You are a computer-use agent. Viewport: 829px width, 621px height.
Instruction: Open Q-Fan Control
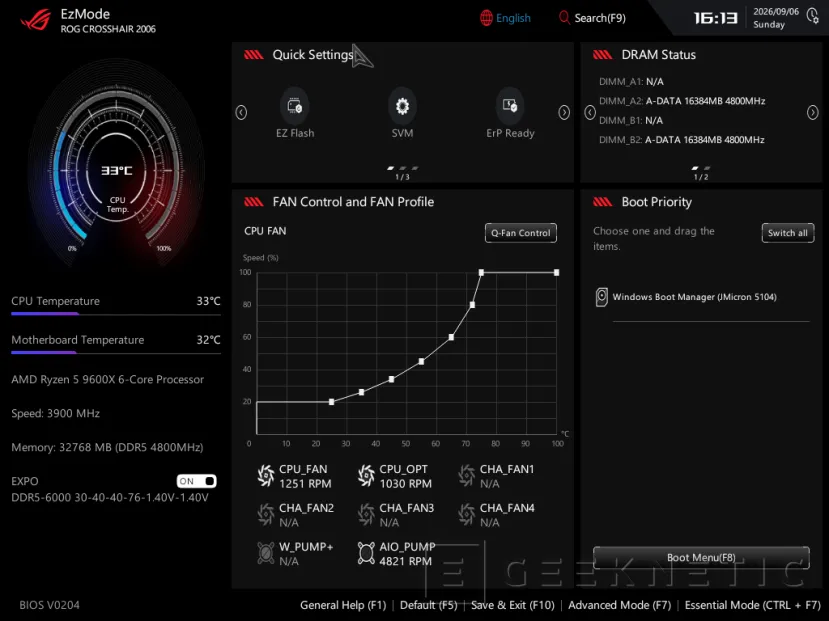pyautogui.click(x=521, y=233)
